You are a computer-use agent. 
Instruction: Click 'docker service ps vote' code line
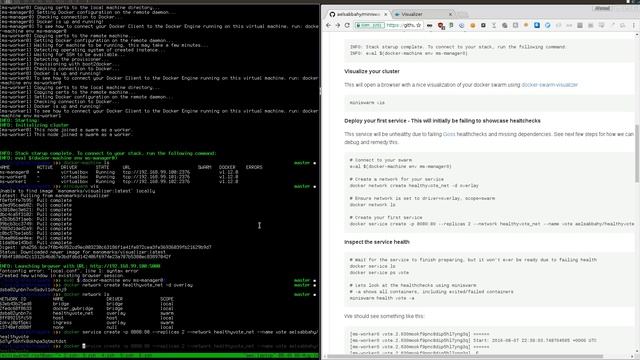point(379,273)
